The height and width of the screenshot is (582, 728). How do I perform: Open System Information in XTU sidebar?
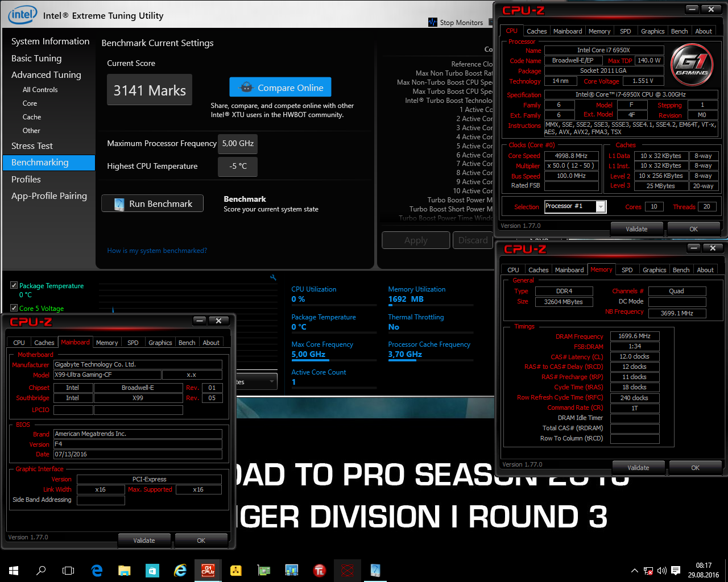pos(51,41)
